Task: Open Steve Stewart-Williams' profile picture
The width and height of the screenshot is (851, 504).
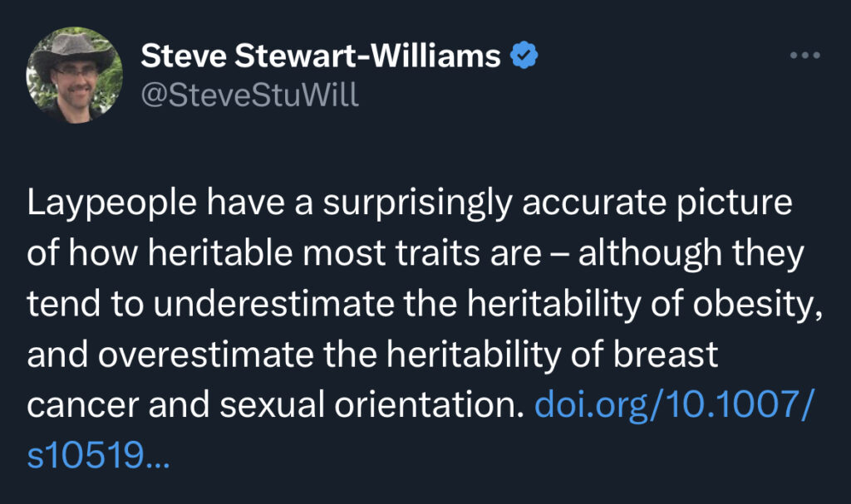Action: [74, 76]
